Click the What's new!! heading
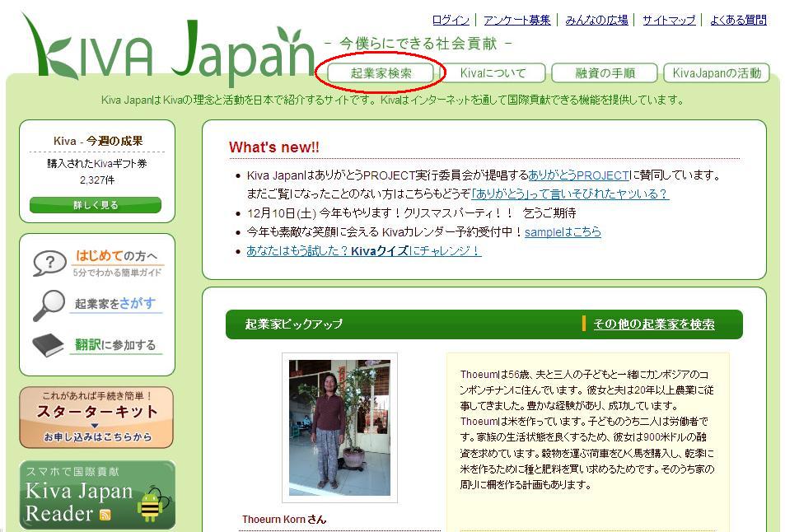 click(x=273, y=147)
